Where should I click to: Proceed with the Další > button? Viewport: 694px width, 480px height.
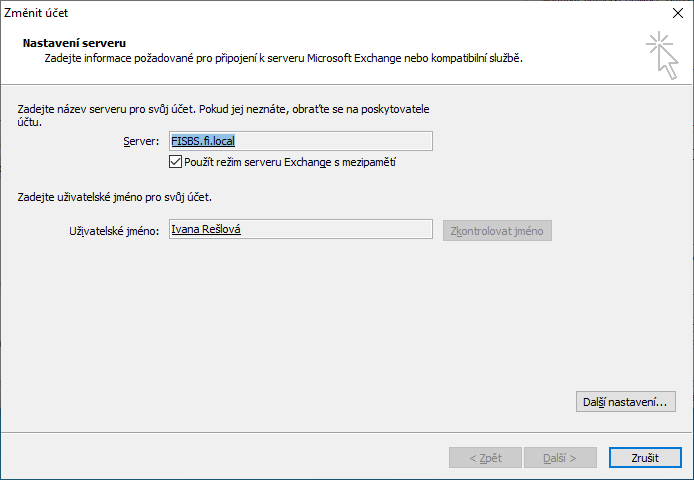(x=561, y=457)
